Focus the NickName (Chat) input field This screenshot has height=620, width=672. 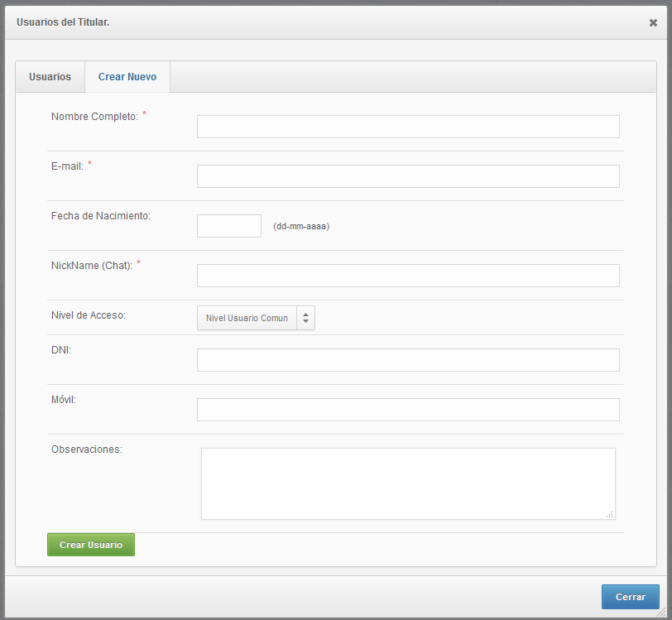pos(408,276)
